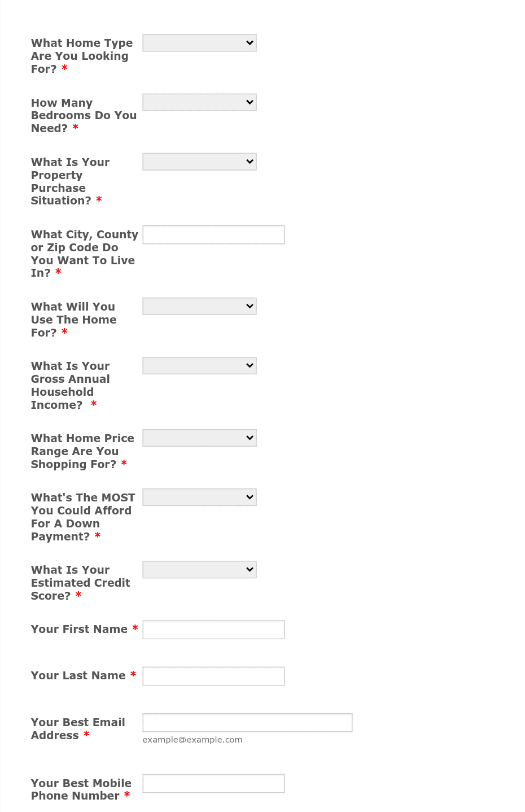Open the home use purpose dropdown

(x=199, y=306)
